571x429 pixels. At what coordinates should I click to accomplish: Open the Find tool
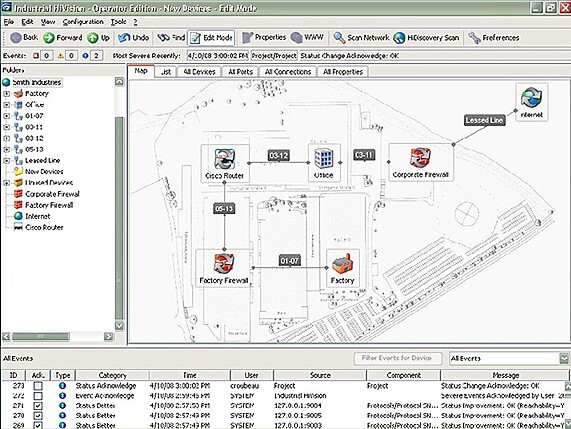pos(171,38)
